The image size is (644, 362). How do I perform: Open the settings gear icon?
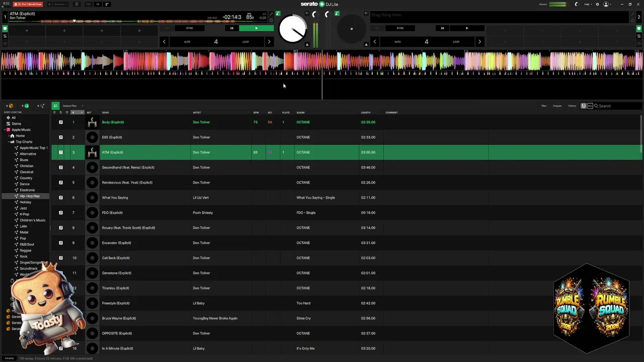[597, 4]
